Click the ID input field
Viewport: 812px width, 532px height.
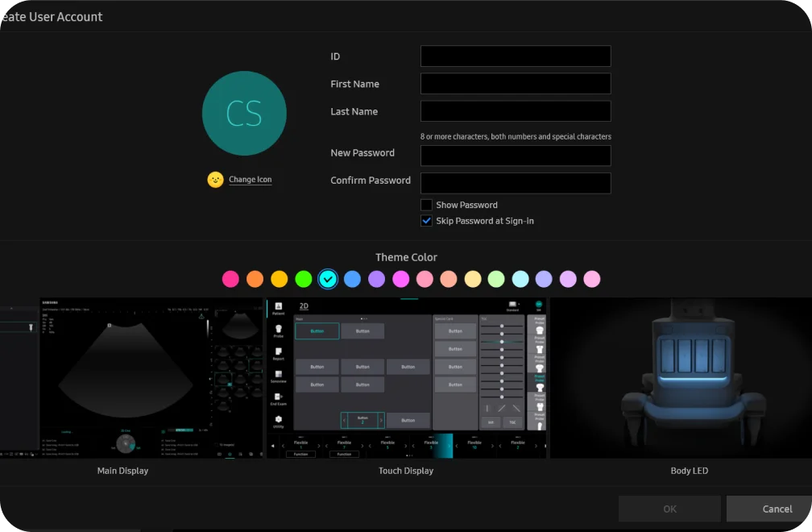point(516,56)
